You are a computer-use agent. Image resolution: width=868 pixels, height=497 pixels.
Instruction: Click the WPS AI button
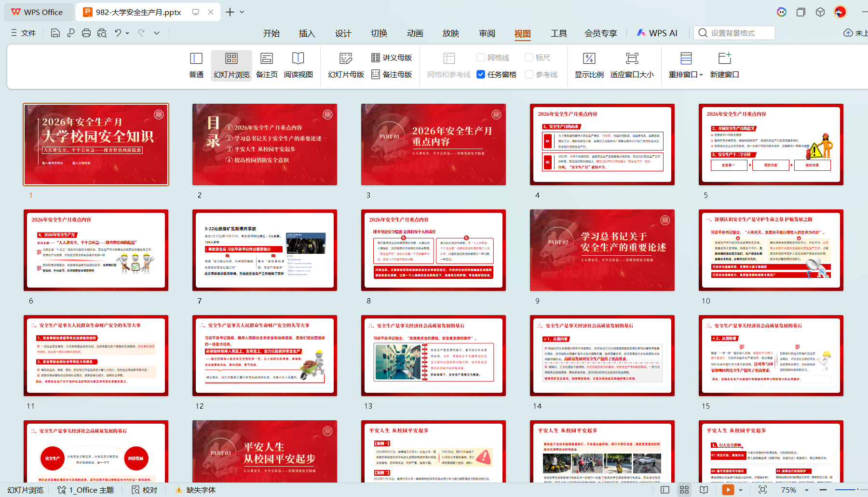click(x=657, y=33)
